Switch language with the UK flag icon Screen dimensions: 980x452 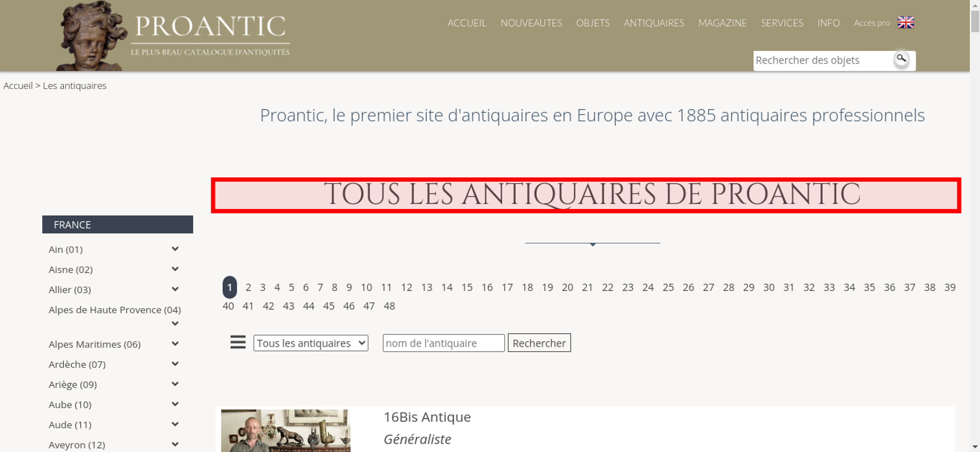(906, 23)
